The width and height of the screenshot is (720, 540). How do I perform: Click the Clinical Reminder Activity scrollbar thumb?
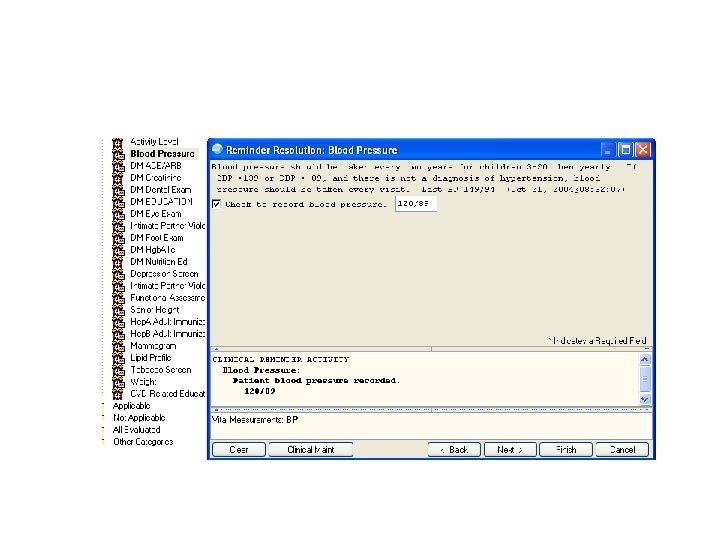coord(645,379)
